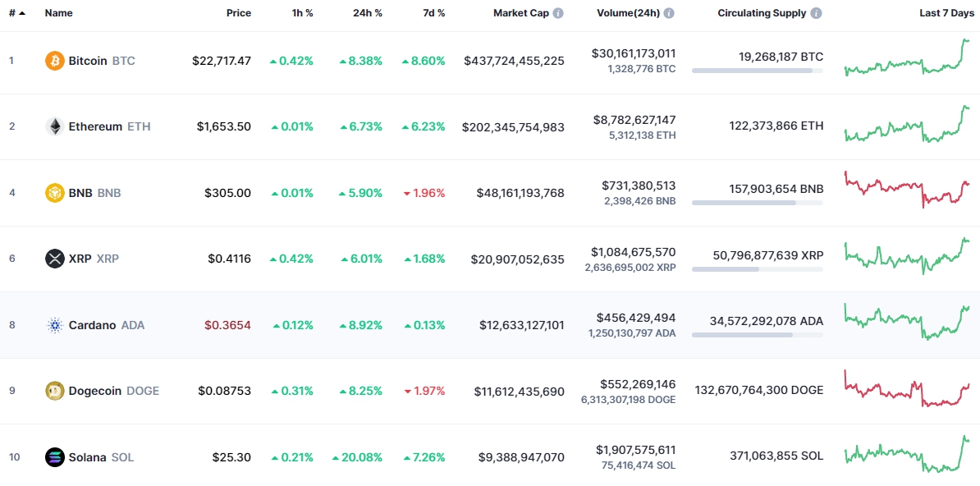Image resolution: width=980 pixels, height=486 pixels.
Task: Click the Dogecoin logo icon
Action: tap(55, 391)
